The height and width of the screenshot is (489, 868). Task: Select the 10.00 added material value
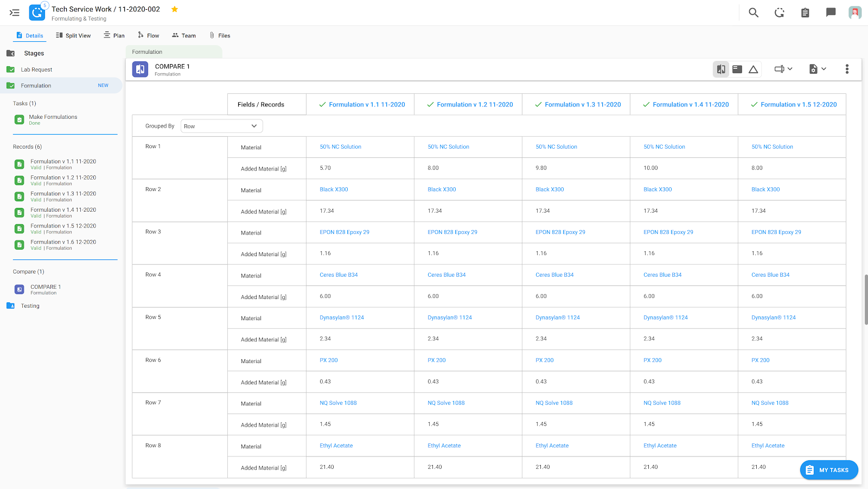point(650,168)
